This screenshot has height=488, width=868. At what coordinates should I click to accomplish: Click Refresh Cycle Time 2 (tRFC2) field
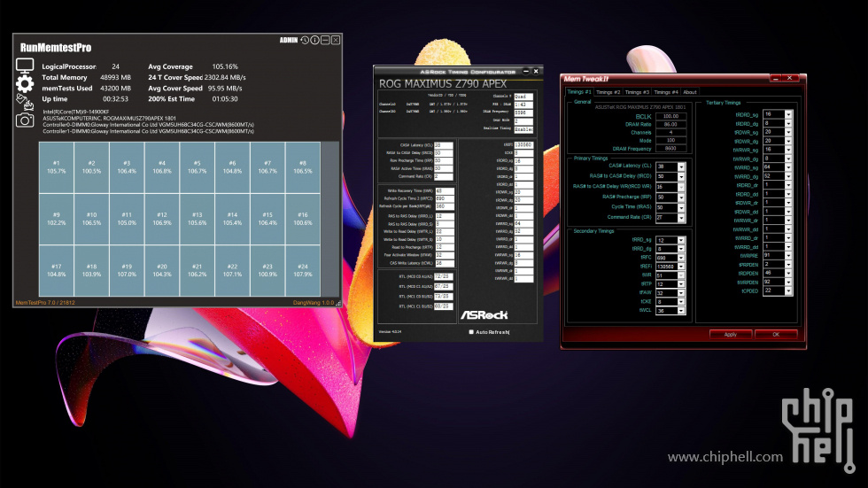pos(445,198)
